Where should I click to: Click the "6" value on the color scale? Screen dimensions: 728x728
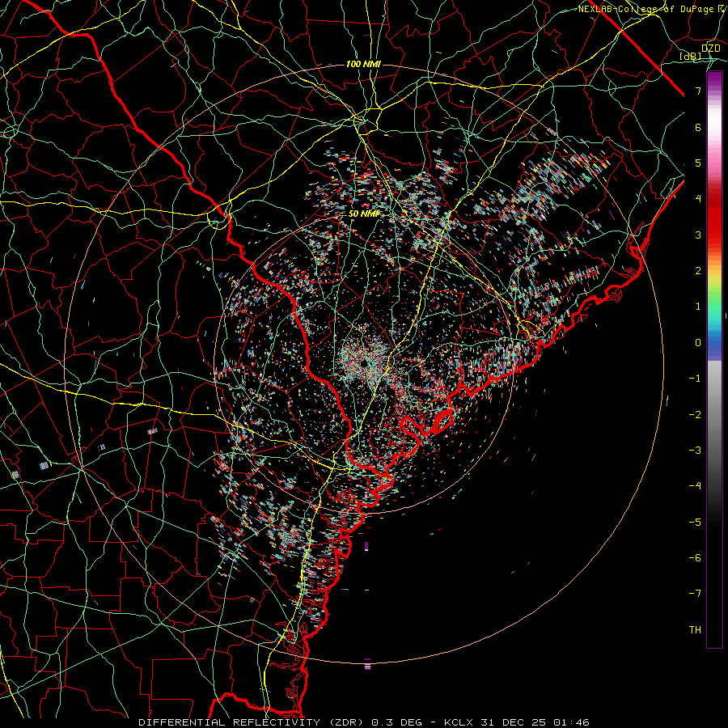698,127
